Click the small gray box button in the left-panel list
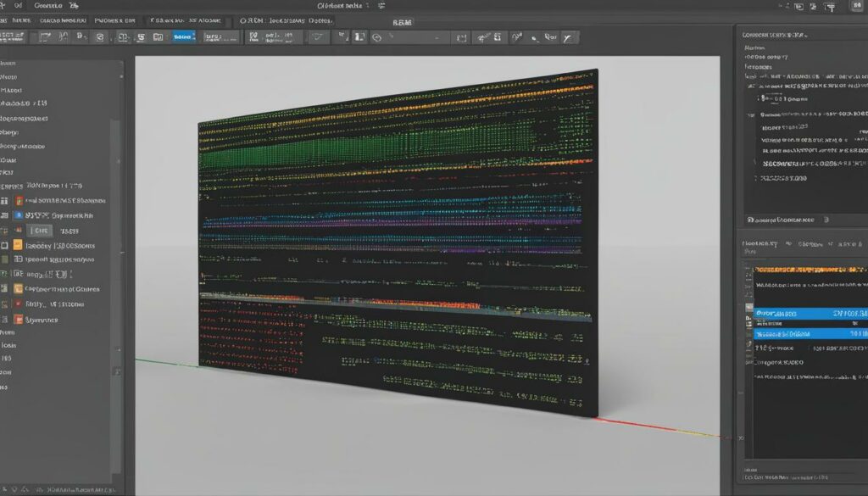The width and height of the screenshot is (868, 496). coord(41,231)
